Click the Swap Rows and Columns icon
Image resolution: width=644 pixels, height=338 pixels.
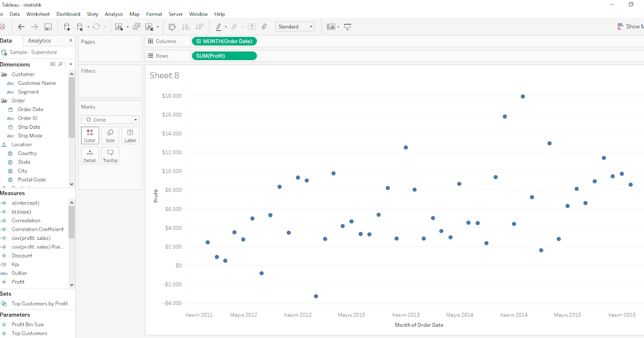point(172,26)
